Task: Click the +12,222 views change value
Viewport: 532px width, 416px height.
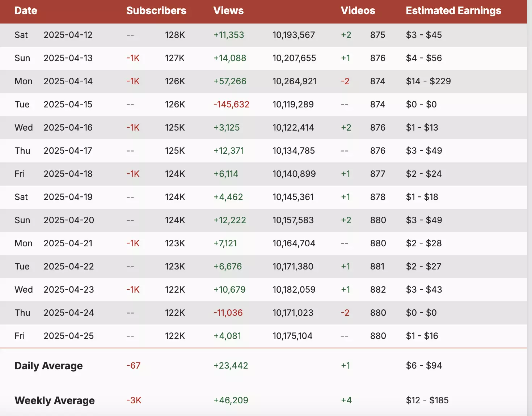Action: coord(230,220)
